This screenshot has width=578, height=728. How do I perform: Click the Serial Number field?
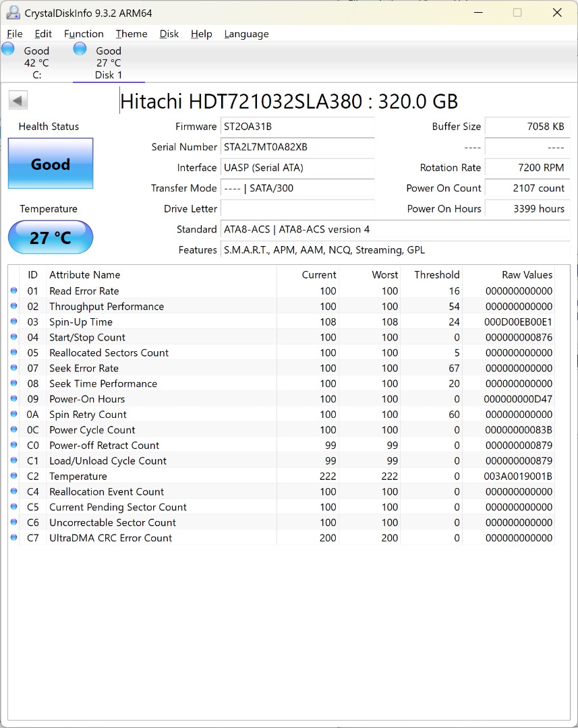[x=297, y=147]
